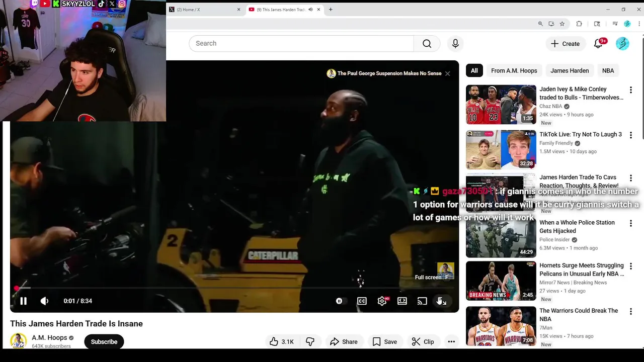
Task: Open the Create menu
Action: 566,44
